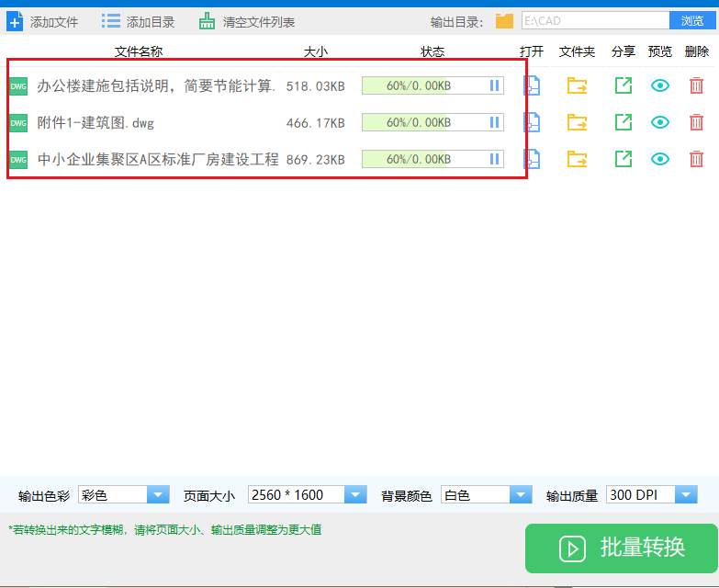Preview the 办公楼建施 file with eye icon
The height and width of the screenshot is (588, 719).
(660, 85)
